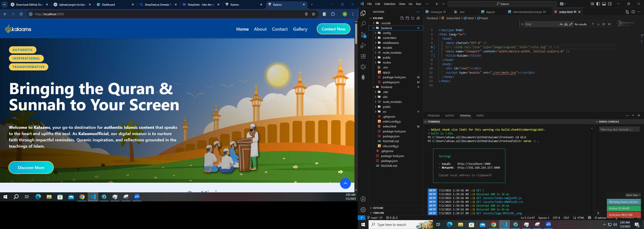Screen dimensions: 644x229
Task: Go to next match in Find widget
Action: point(598,24)
